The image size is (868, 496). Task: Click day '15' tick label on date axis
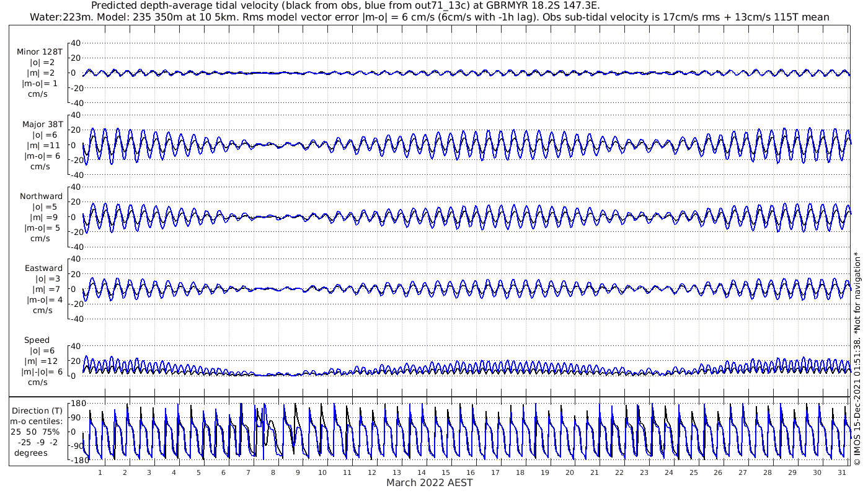[446, 472]
